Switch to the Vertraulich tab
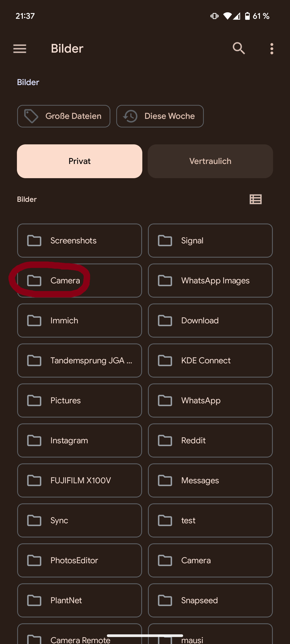The width and height of the screenshot is (290, 644). coord(210,161)
